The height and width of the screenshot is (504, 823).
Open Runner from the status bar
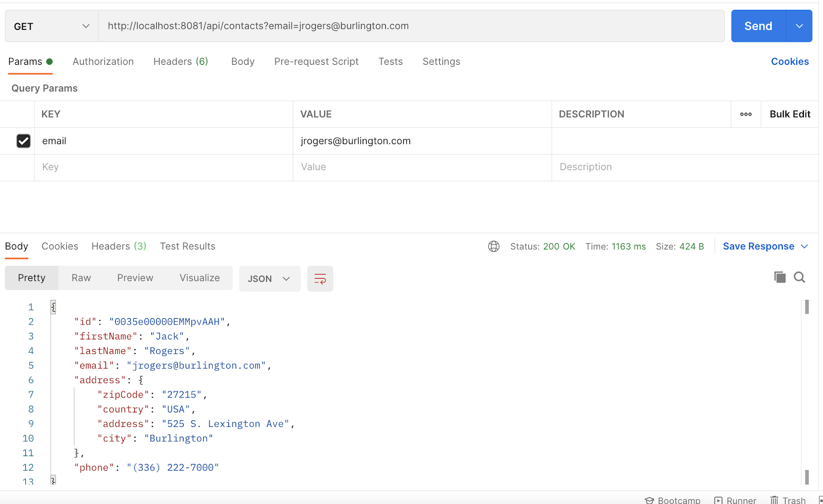(x=736, y=500)
